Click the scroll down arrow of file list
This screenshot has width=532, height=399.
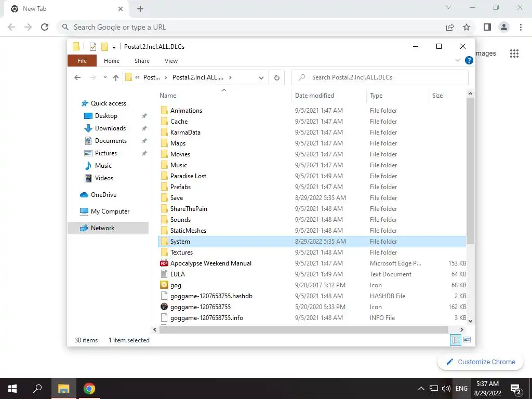tap(470, 321)
